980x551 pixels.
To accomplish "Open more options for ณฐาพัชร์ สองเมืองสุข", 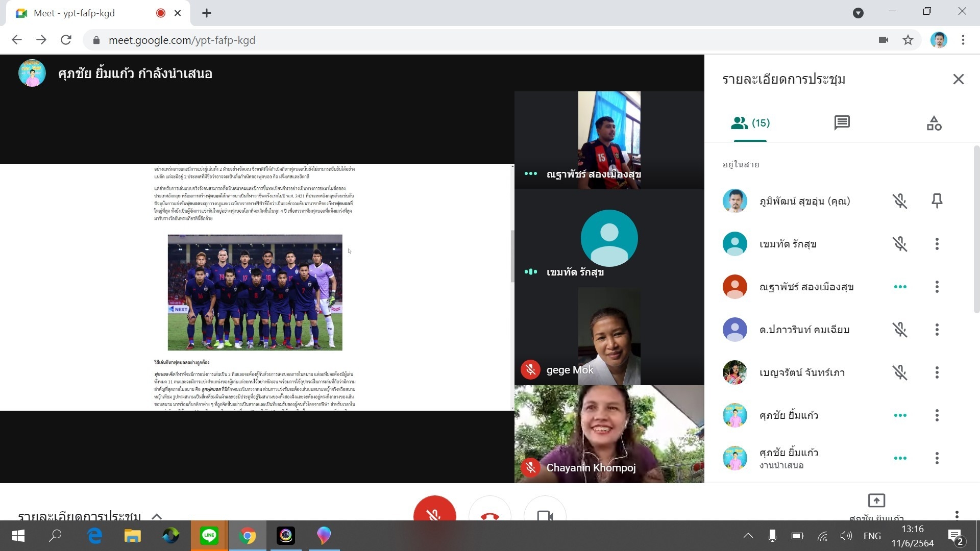I will [937, 287].
